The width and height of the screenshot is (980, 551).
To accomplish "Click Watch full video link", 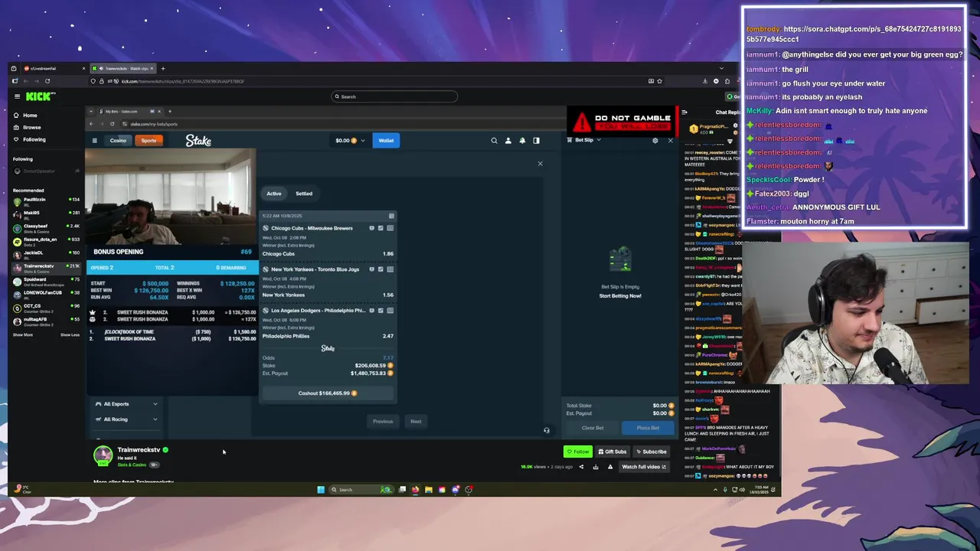I will coord(644,467).
